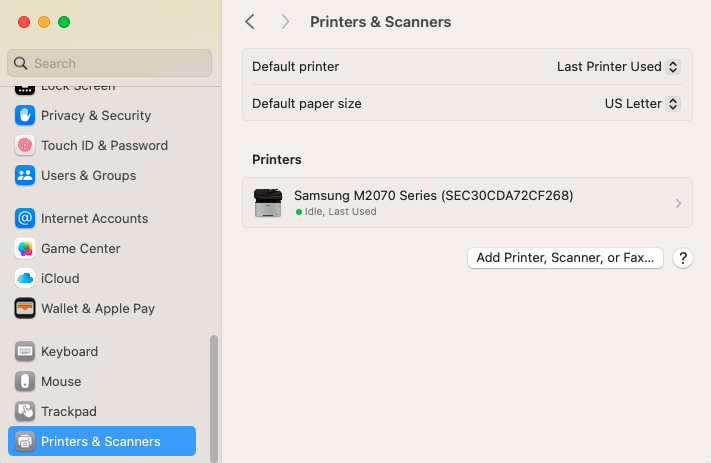
Task: Click the Game Center bubbles icon
Action: (x=25, y=249)
